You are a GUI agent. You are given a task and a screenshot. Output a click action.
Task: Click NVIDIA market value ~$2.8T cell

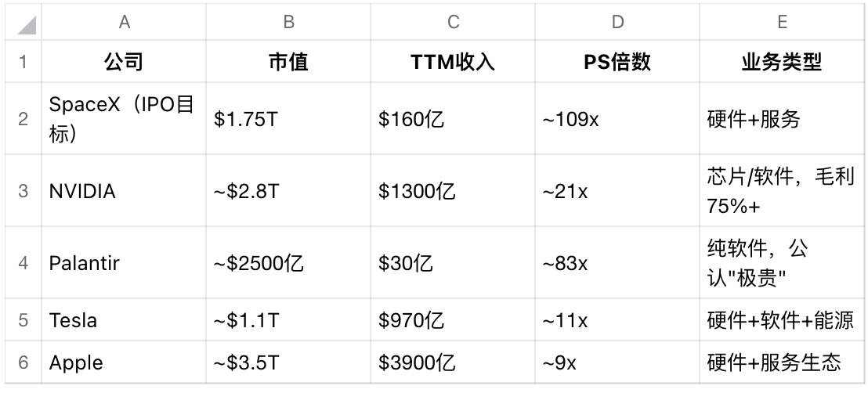pos(288,191)
